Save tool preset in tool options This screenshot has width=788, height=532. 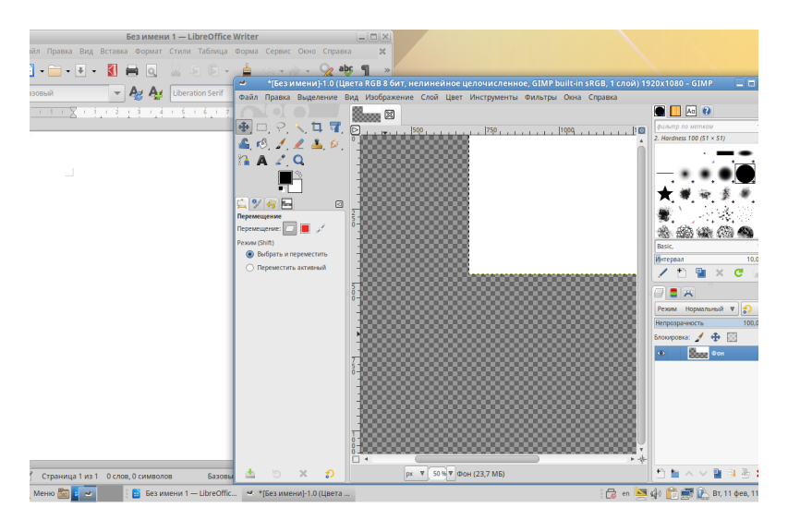pos(249,473)
